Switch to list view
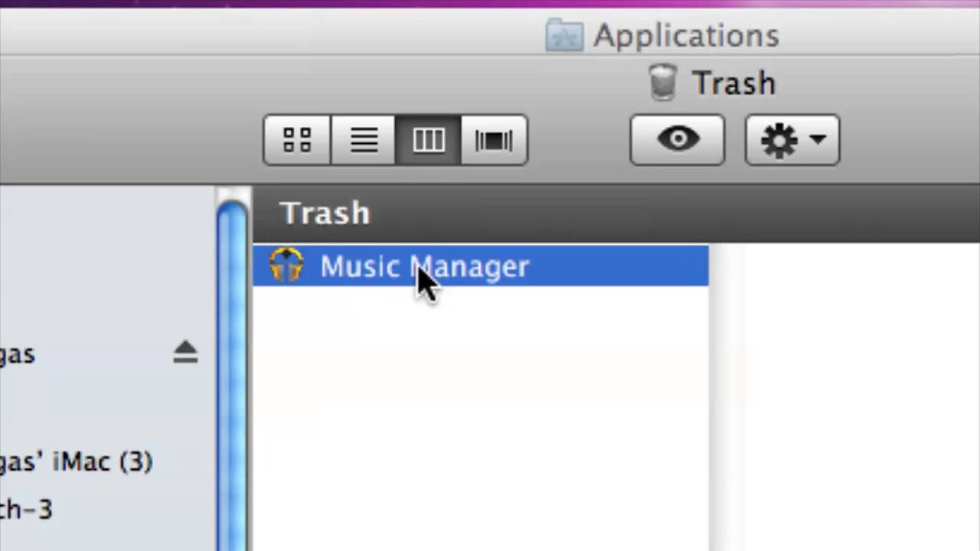The width and height of the screenshot is (980, 551). coord(364,140)
